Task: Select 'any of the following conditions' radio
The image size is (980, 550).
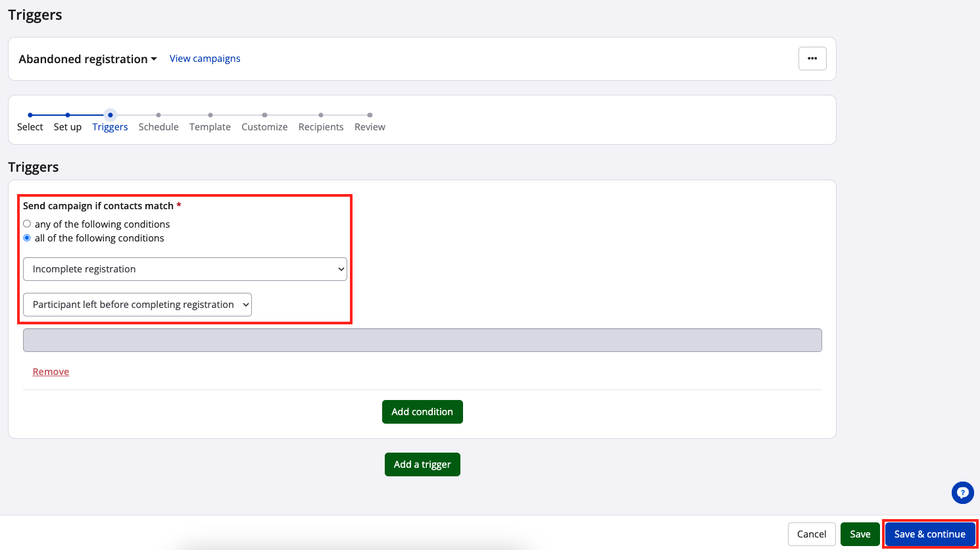Action: (x=27, y=224)
